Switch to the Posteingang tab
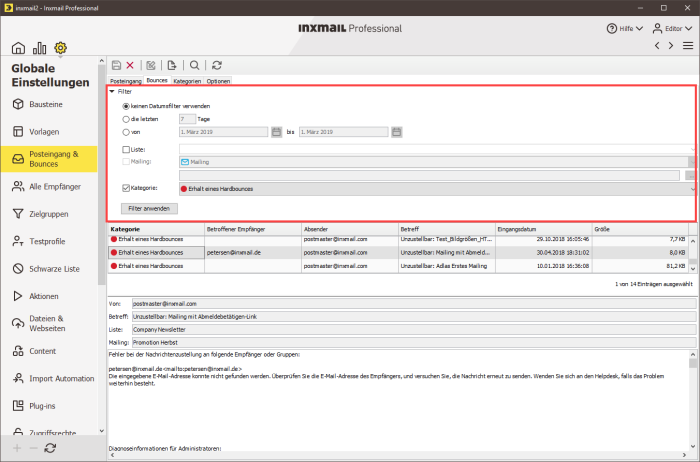 pos(125,81)
